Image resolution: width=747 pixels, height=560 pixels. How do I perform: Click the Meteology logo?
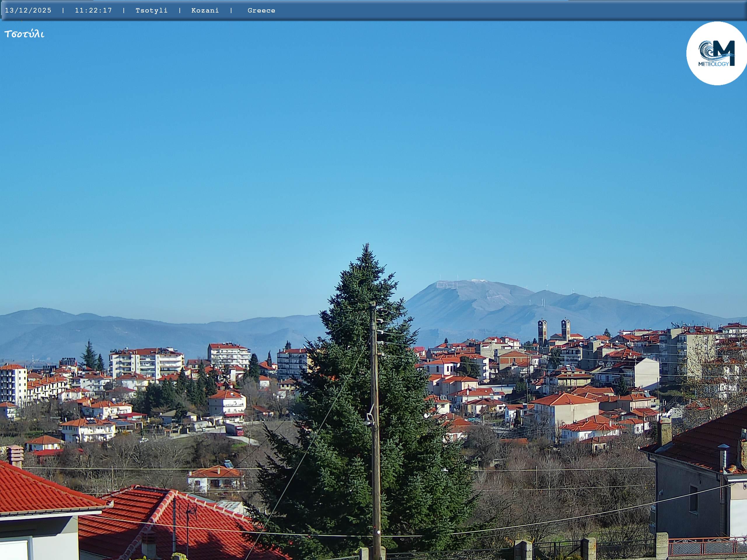click(716, 53)
